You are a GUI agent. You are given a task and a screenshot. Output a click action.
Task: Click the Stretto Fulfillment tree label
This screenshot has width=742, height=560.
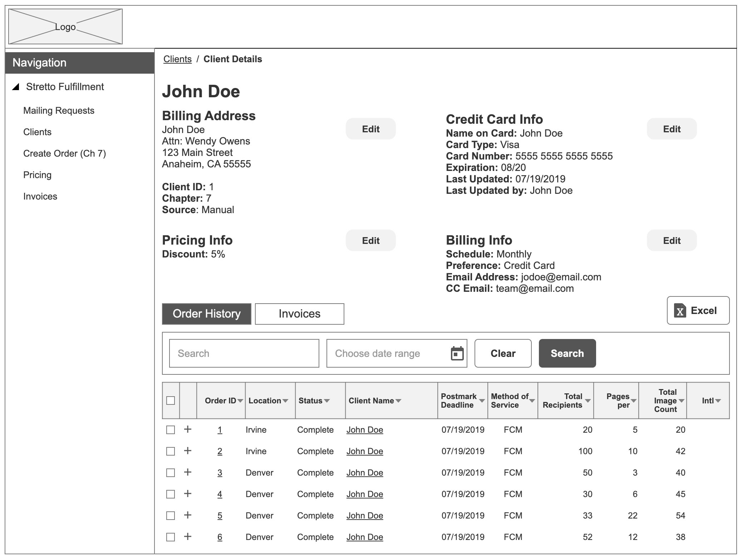point(65,87)
